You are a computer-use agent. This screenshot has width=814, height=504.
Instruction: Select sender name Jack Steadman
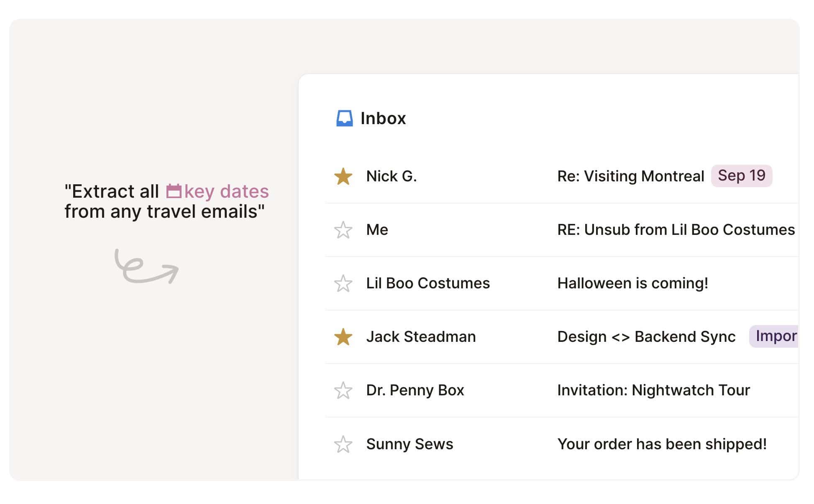[x=421, y=337]
